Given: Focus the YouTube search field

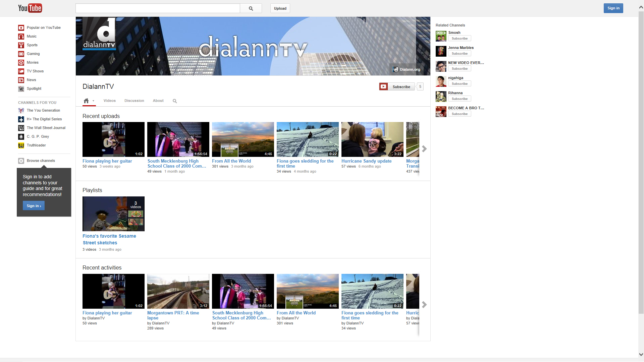Looking at the screenshot, I should [158, 8].
